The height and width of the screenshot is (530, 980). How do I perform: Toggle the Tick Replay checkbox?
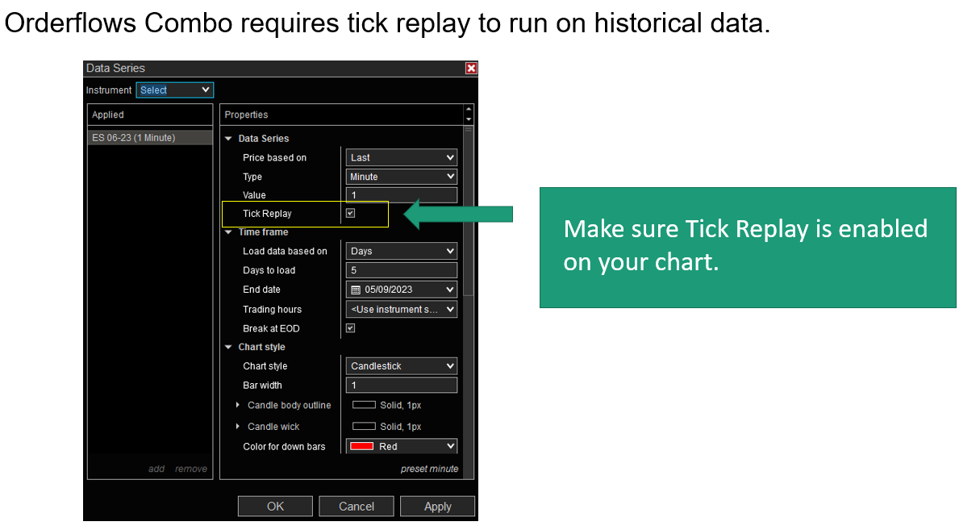[x=350, y=214]
